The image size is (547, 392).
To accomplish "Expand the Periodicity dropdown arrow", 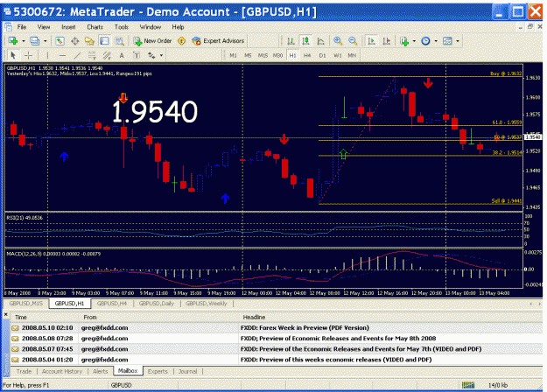I will coord(436,41).
